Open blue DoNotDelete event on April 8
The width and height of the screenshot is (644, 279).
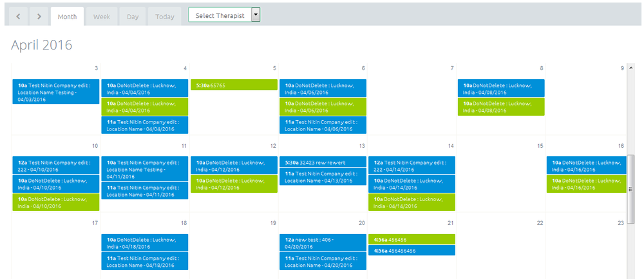[x=500, y=88]
